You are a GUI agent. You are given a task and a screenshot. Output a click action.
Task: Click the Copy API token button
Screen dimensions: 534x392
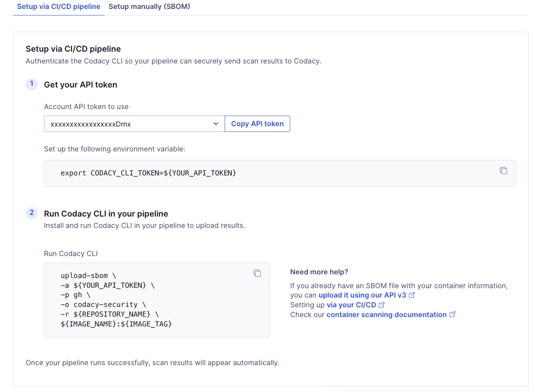(x=257, y=124)
